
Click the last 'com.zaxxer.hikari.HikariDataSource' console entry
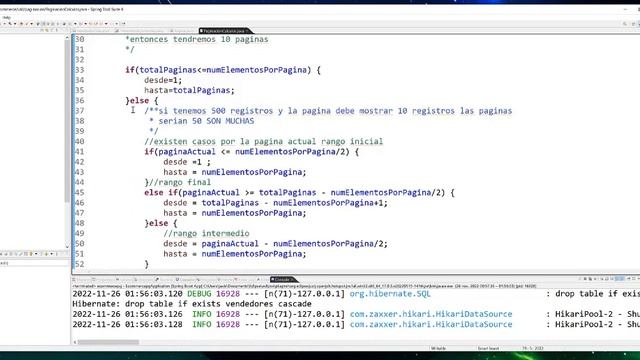pos(431,324)
